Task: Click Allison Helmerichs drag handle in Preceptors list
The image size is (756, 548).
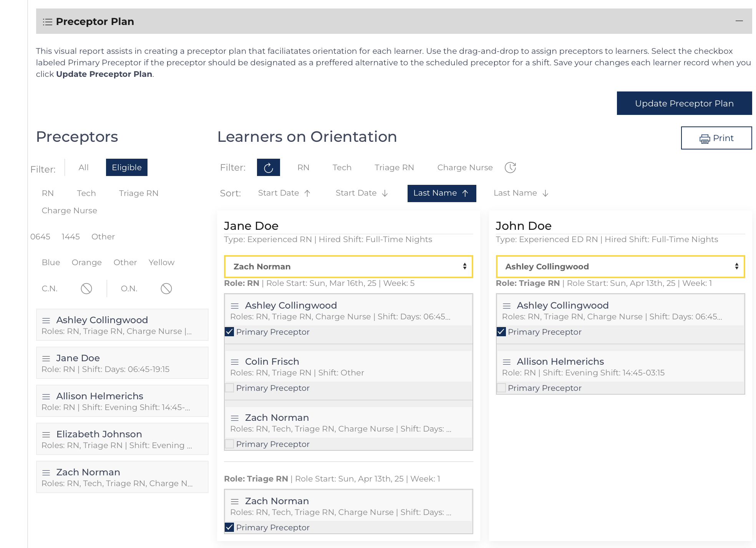Action: [46, 397]
